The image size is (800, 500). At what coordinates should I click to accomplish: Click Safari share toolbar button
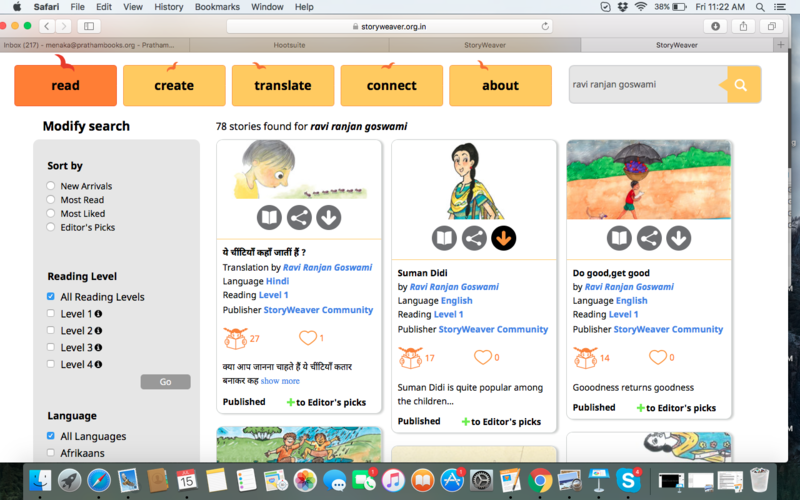[743, 26]
